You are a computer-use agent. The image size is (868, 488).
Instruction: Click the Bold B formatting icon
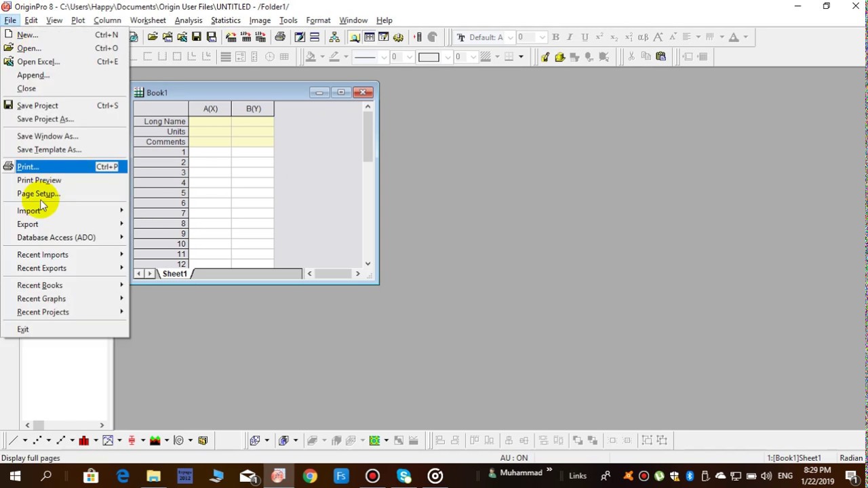555,37
